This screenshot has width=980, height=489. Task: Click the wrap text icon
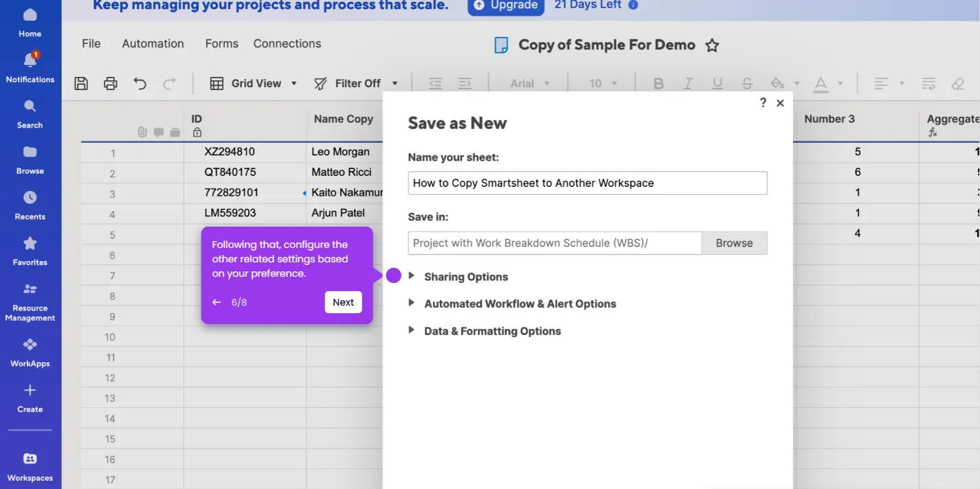pos(928,83)
